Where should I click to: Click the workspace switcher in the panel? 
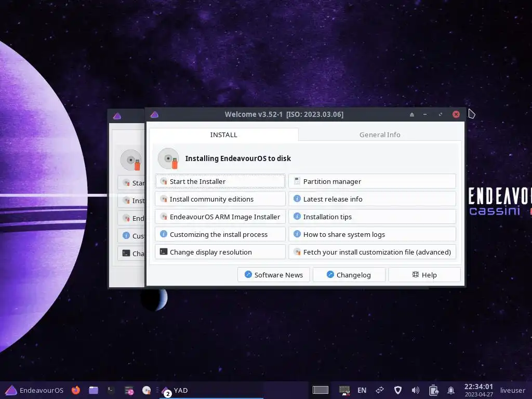[x=320, y=390]
